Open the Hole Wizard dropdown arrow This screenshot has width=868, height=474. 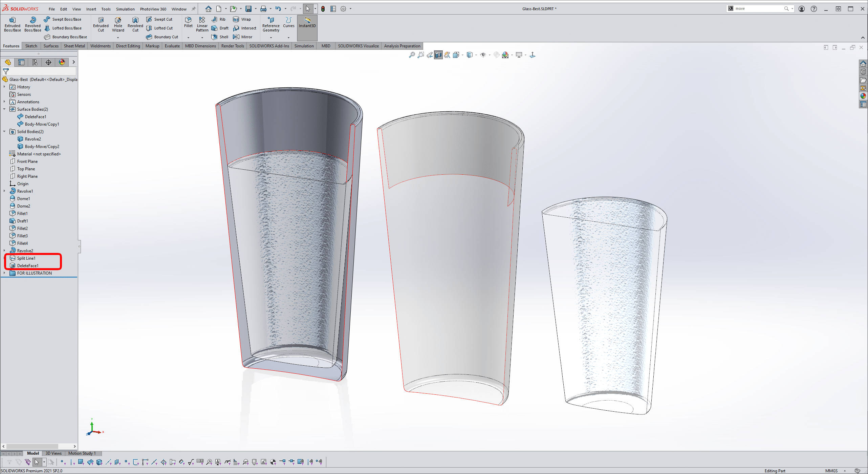click(x=118, y=38)
